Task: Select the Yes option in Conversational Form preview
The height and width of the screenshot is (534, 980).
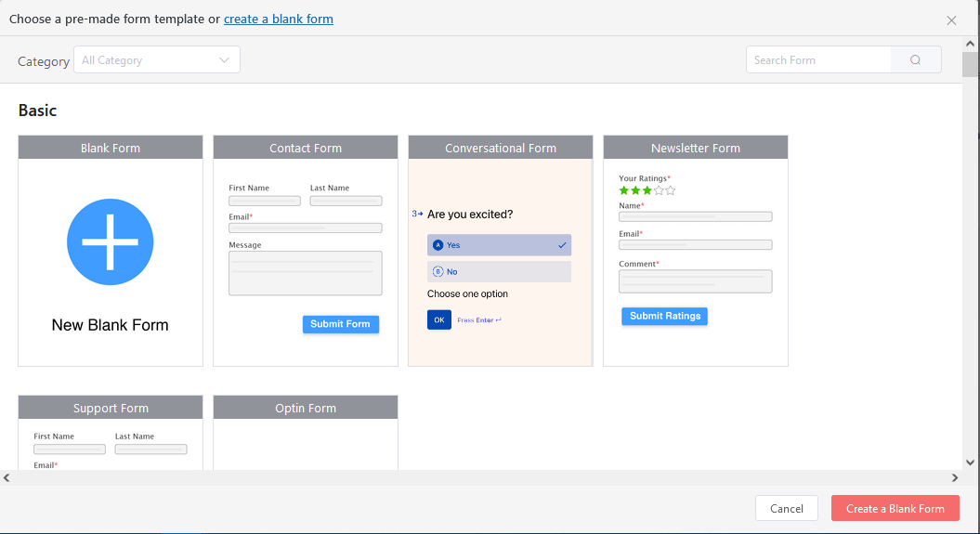Action: (x=500, y=245)
